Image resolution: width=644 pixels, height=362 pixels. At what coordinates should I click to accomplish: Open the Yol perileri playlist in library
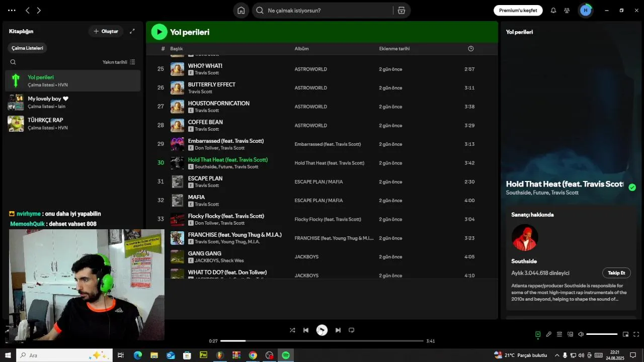click(73, 81)
